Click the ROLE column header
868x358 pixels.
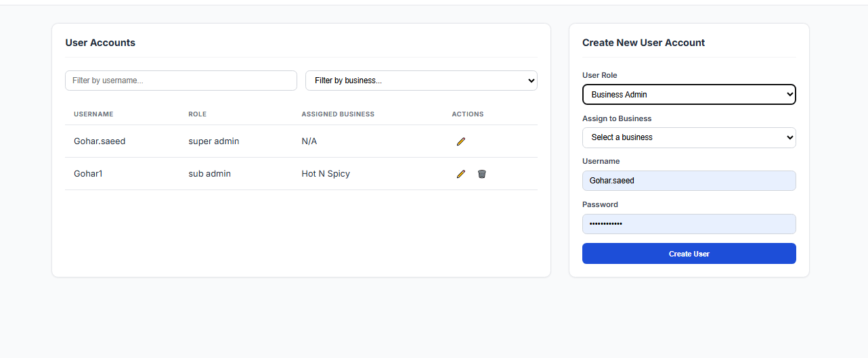click(x=197, y=114)
